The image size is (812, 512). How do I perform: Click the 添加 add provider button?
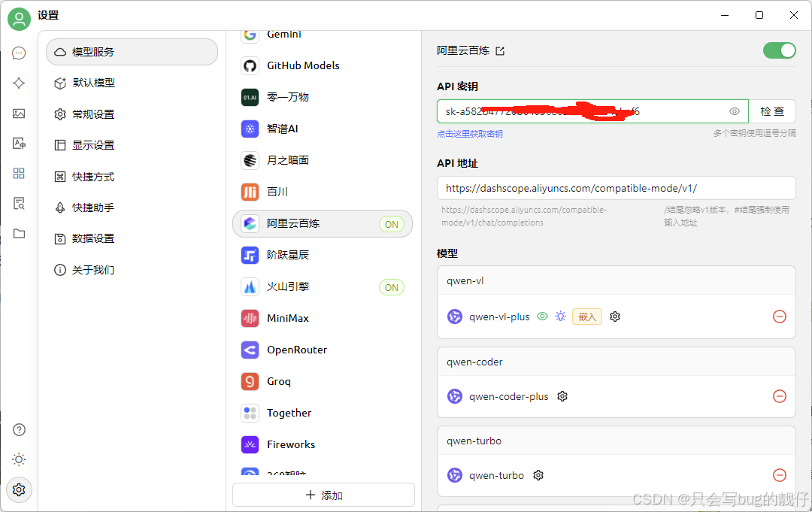coord(323,495)
